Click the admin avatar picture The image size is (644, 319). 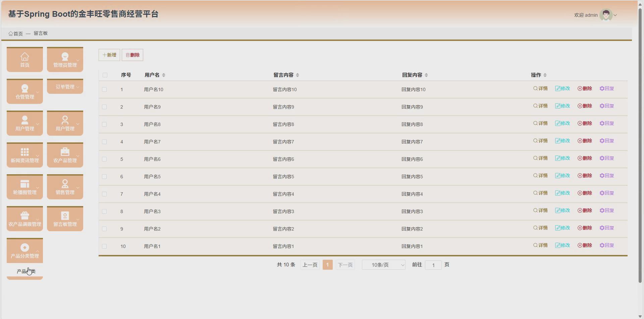click(606, 15)
